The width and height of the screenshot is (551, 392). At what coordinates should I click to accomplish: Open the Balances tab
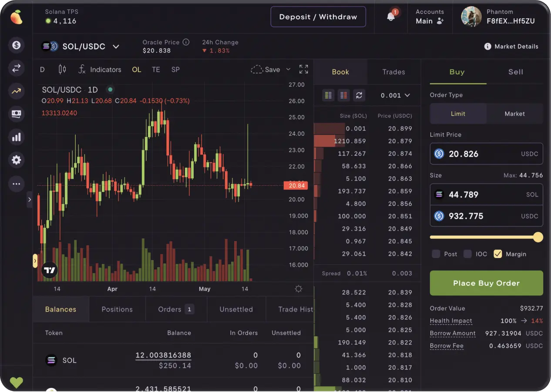61,309
